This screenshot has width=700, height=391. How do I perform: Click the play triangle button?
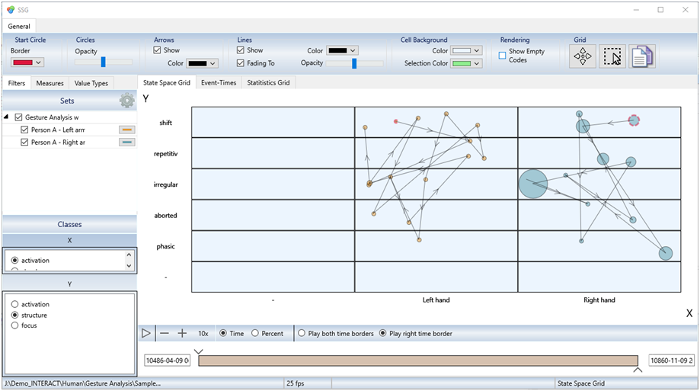[146, 333]
